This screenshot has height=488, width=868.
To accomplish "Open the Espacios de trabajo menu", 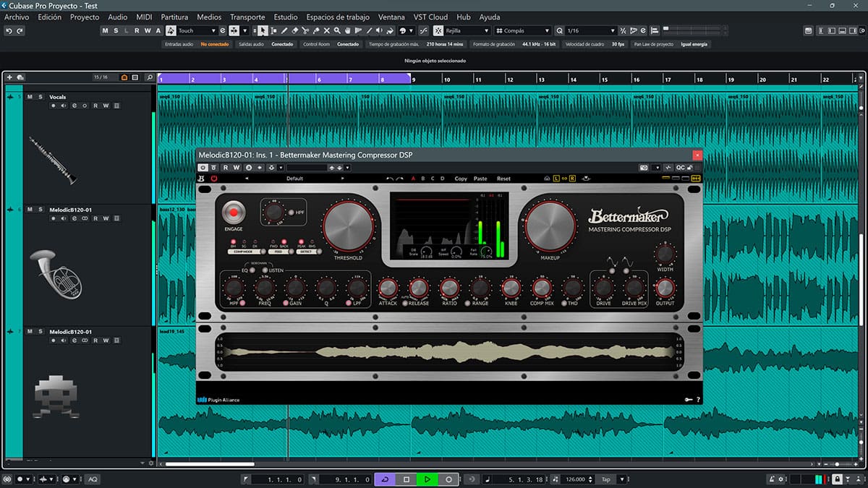I will coord(338,17).
